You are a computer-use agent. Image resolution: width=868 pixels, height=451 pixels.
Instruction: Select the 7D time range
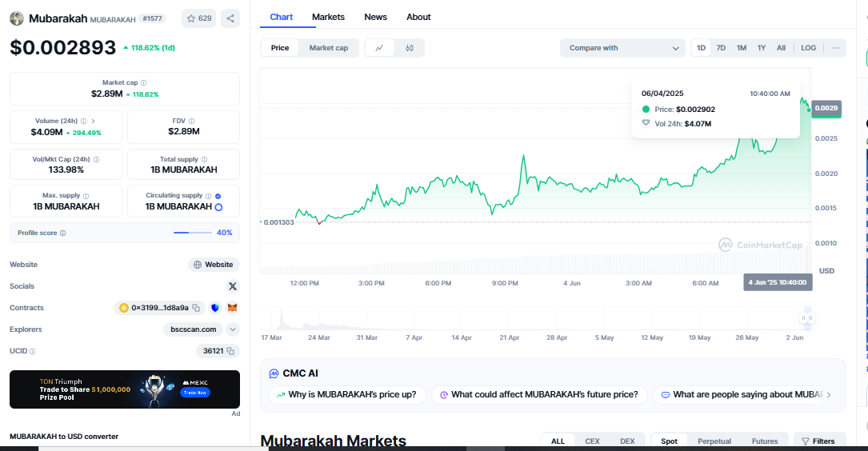(x=721, y=48)
